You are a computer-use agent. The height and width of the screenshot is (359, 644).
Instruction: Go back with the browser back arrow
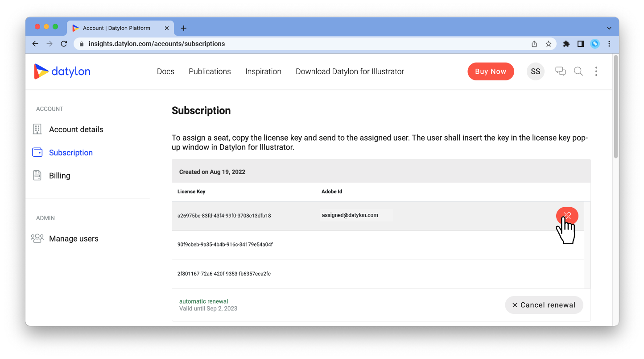(x=35, y=44)
